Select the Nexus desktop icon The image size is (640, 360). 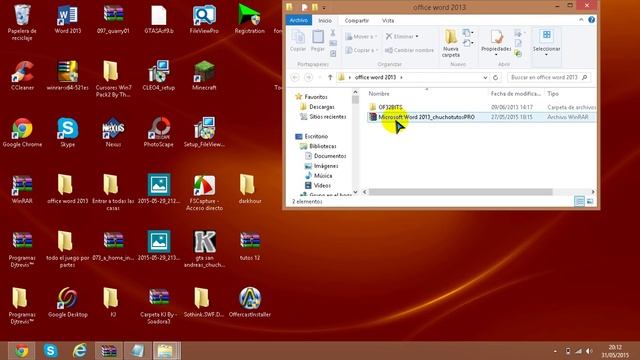[x=113, y=133]
